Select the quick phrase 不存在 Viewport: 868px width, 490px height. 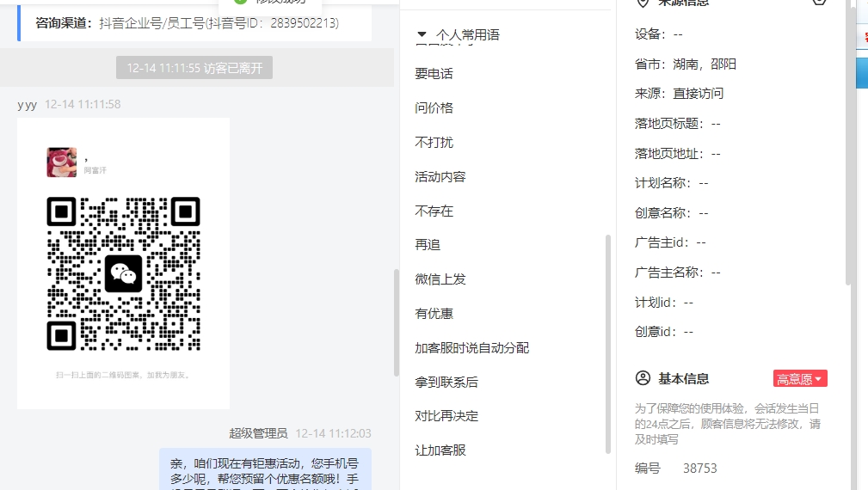(434, 211)
